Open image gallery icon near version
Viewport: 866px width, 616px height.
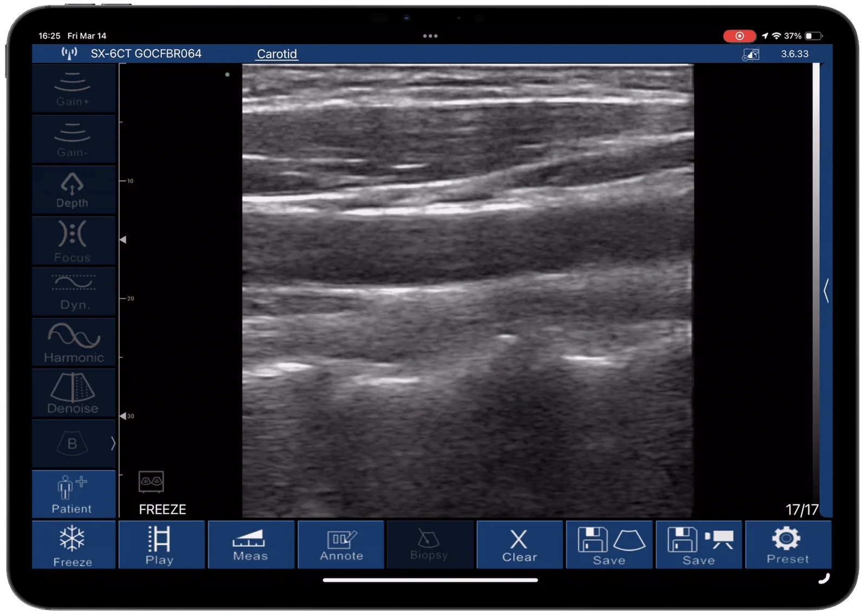[x=751, y=54]
